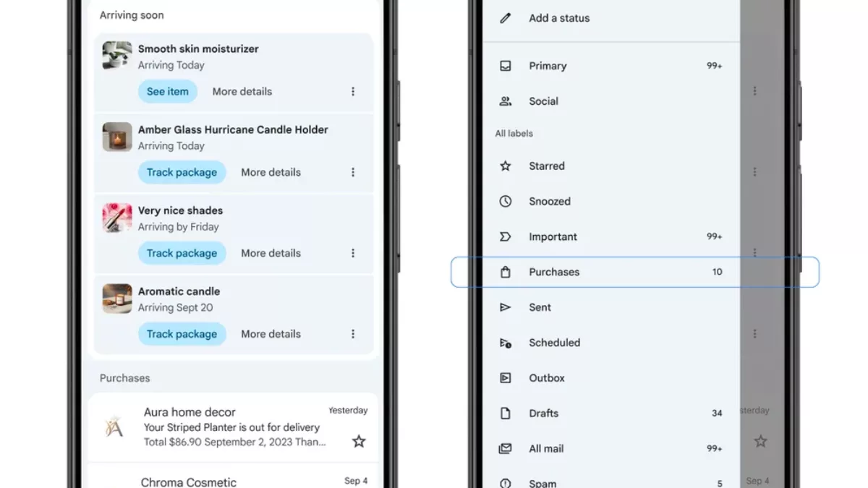Open More details for Aromatic candle
This screenshot has width=868, height=488.
(x=271, y=334)
